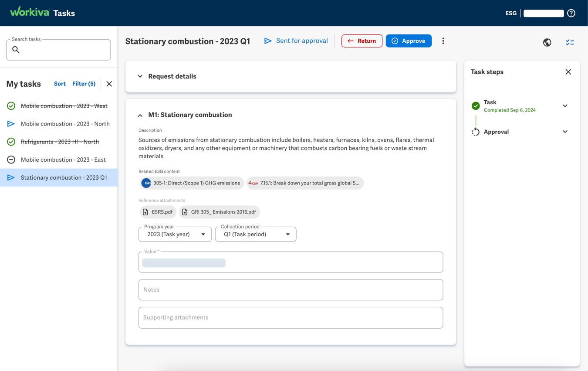Open the ESRS.pdf attachment

tap(158, 212)
